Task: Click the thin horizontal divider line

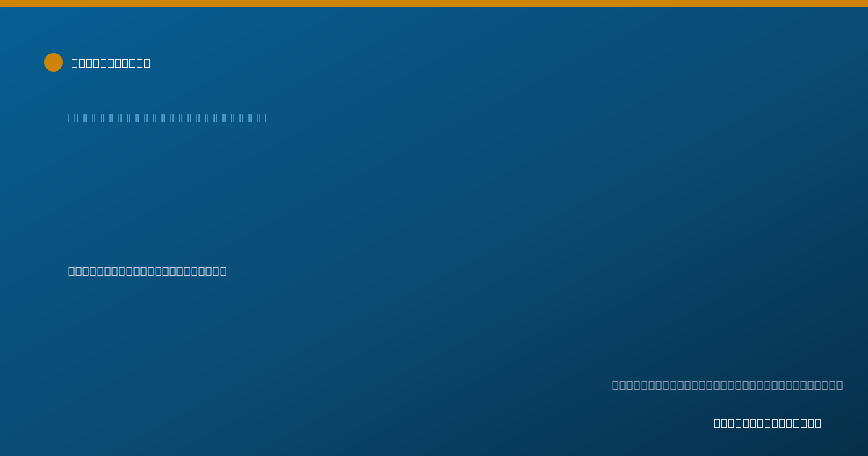Action: 434,345
